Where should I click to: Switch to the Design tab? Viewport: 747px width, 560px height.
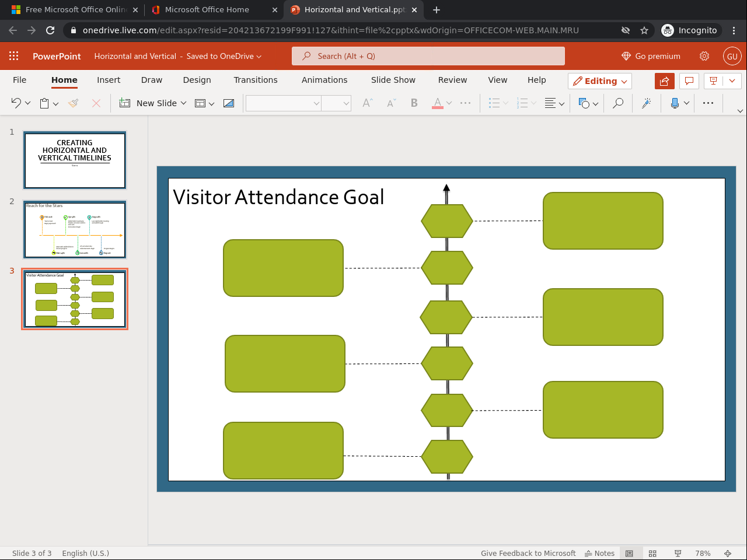coord(197,80)
